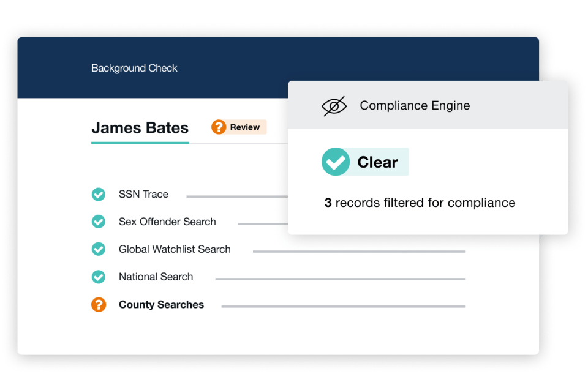The image size is (588, 374).
Task: Click the Compliance Engine panel title
Action: click(415, 106)
